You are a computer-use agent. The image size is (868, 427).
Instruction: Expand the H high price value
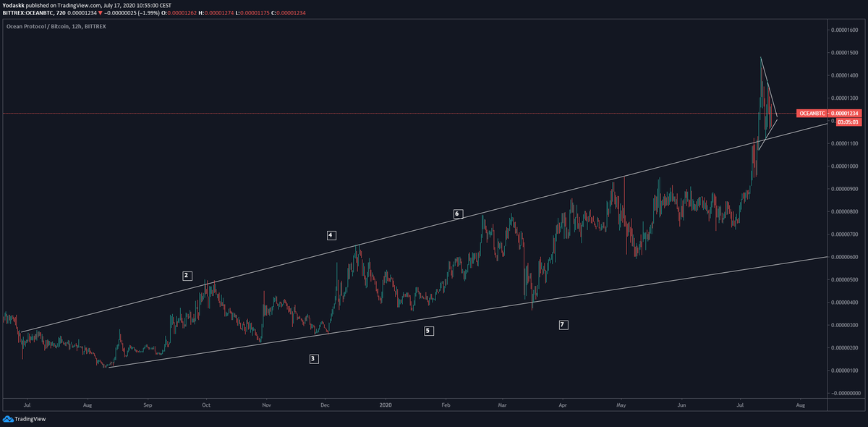[x=219, y=12]
